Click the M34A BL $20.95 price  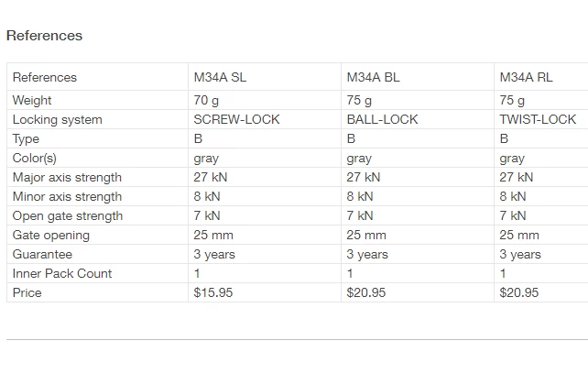365,292
